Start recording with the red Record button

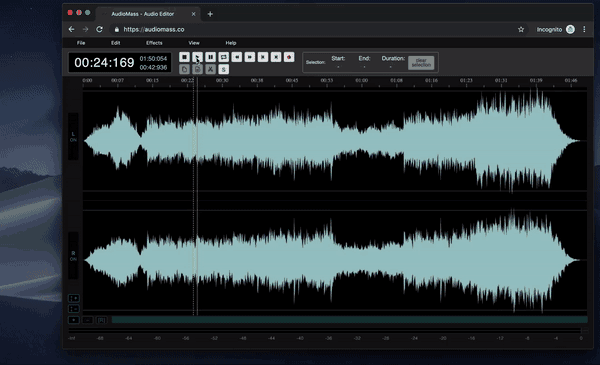coord(289,57)
